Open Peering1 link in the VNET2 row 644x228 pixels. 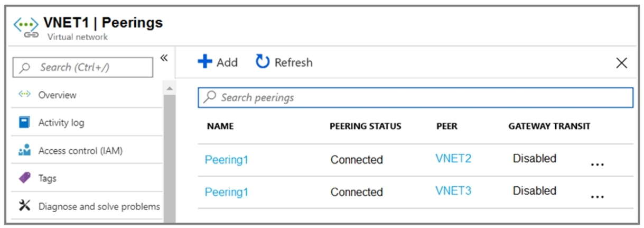(226, 160)
